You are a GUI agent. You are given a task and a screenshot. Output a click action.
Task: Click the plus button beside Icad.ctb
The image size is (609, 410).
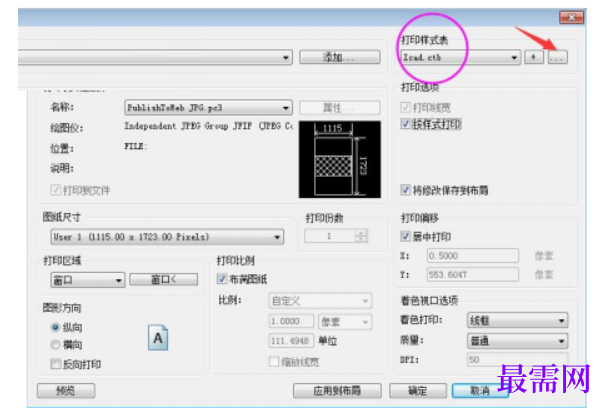[534, 57]
